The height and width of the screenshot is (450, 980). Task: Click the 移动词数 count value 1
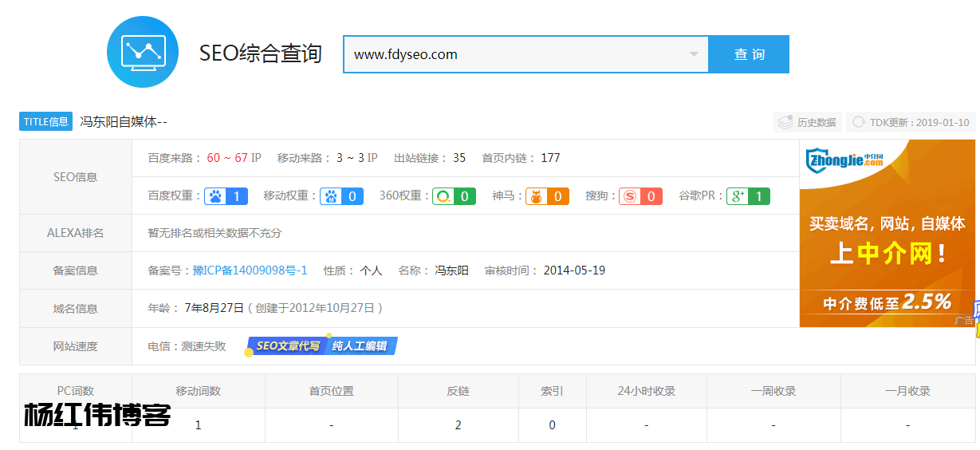click(x=198, y=425)
